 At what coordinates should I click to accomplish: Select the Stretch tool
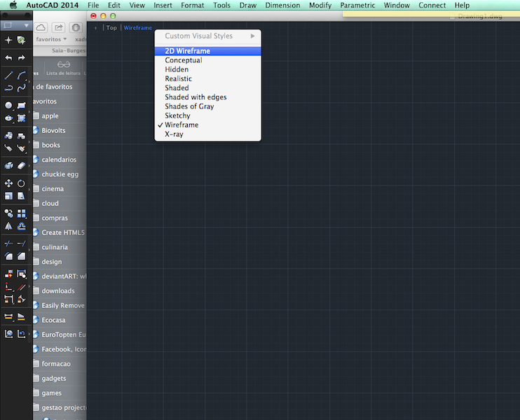22,196
